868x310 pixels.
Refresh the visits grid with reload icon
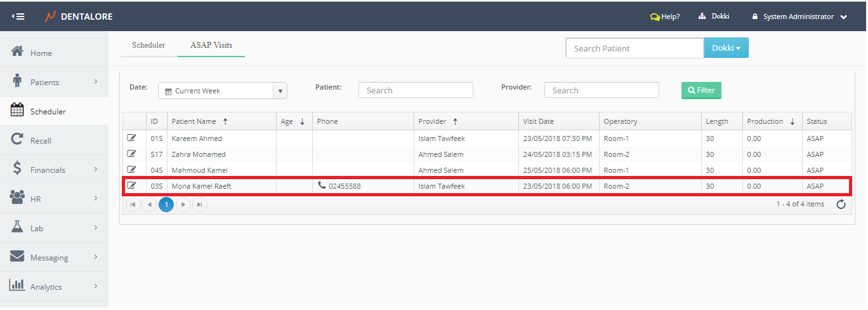pyautogui.click(x=841, y=205)
